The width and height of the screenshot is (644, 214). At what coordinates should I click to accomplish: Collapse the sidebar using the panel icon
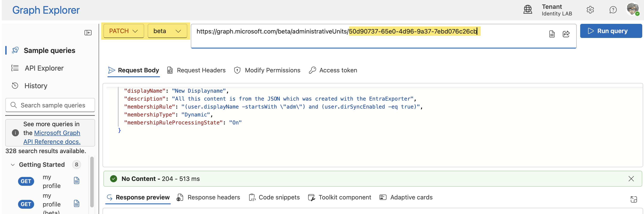88,33
